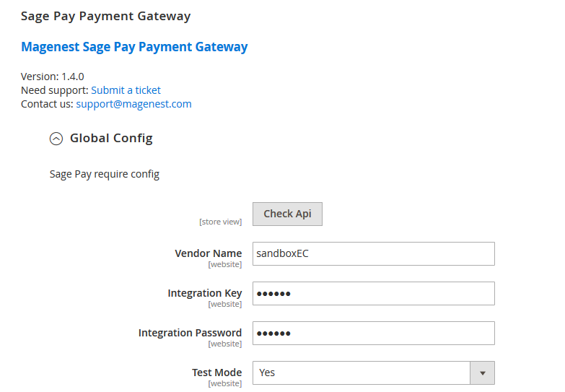The image size is (565, 392).
Task: Click into the Integration Key field
Action: (x=373, y=293)
